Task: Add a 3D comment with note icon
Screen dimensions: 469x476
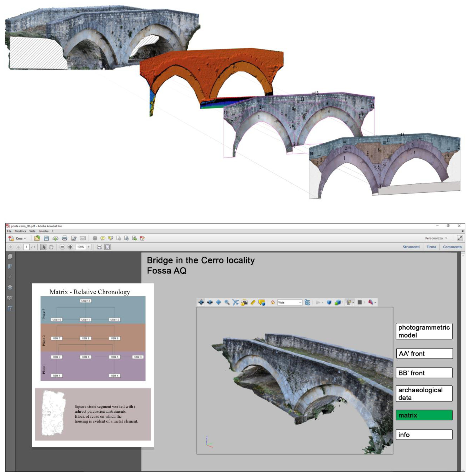Action: (262, 302)
